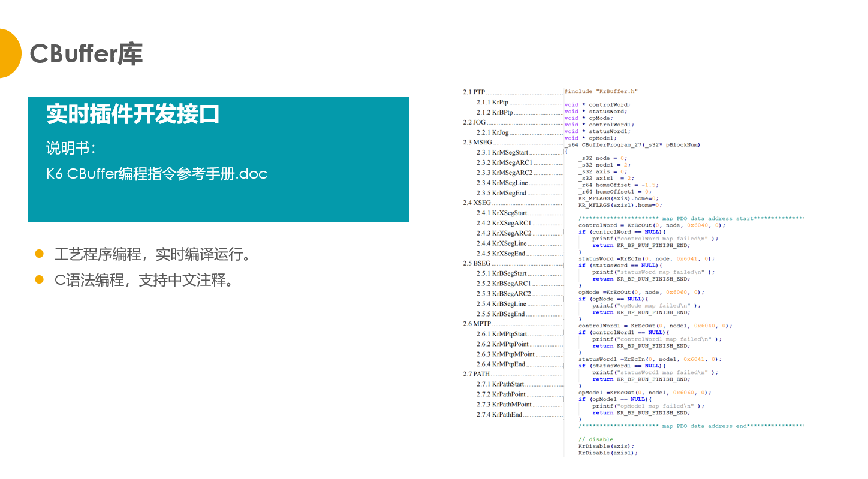Jump to the 2.1 PTP contents entry
This screenshot has height=479, width=868.
[x=474, y=92]
